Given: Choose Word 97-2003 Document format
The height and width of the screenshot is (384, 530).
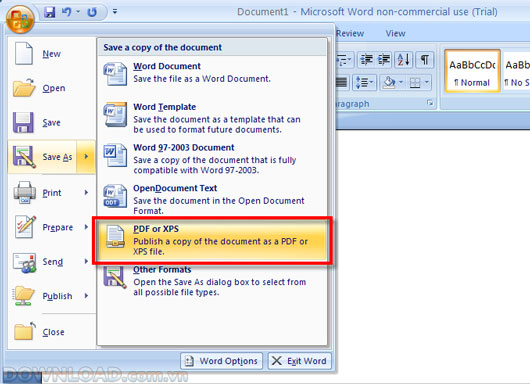Looking at the screenshot, I should (212, 159).
